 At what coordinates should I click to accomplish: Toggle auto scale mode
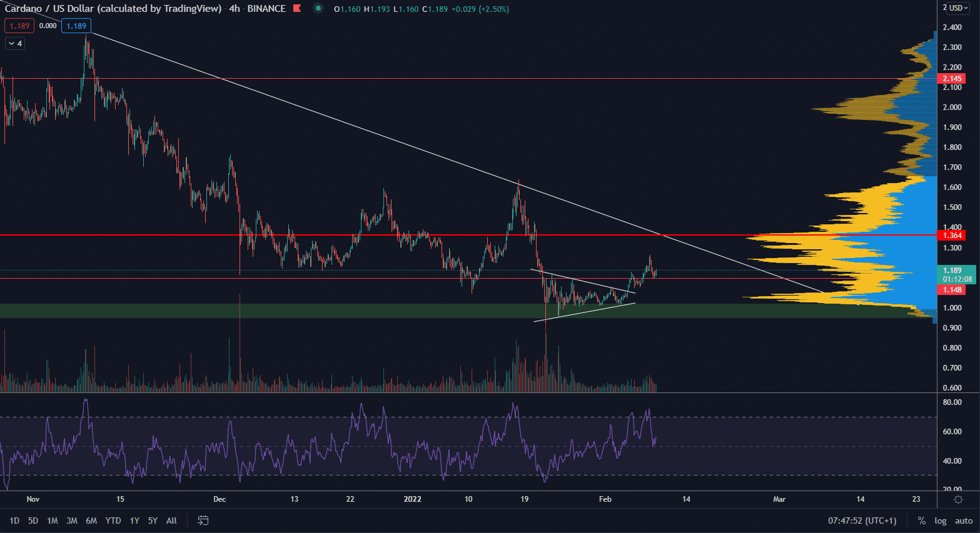tap(963, 521)
